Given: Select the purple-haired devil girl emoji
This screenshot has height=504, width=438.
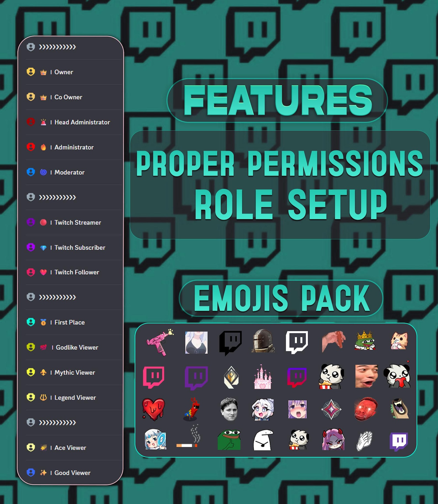Looking at the screenshot, I should [333, 439].
